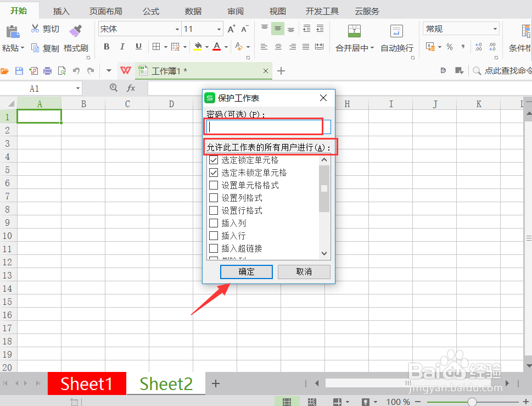This screenshot has width=532, height=406.
Task: Click Merge and Center icon
Action: coord(354,31)
